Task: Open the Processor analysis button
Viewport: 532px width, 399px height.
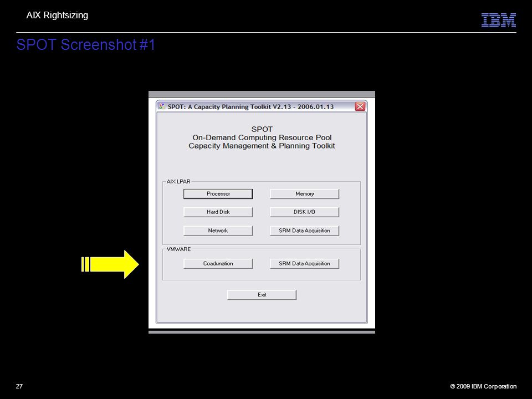Action: tap(218, 194)
